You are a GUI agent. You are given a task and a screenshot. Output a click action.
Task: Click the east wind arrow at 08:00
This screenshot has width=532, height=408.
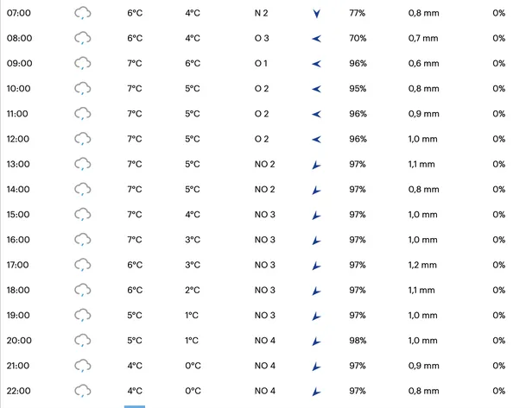coord(317,39)
